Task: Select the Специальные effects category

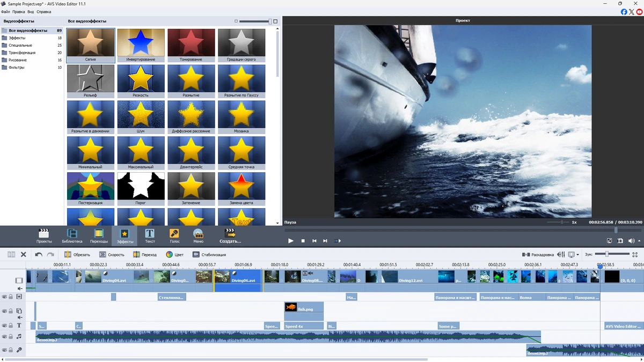Action: point(20,45)
